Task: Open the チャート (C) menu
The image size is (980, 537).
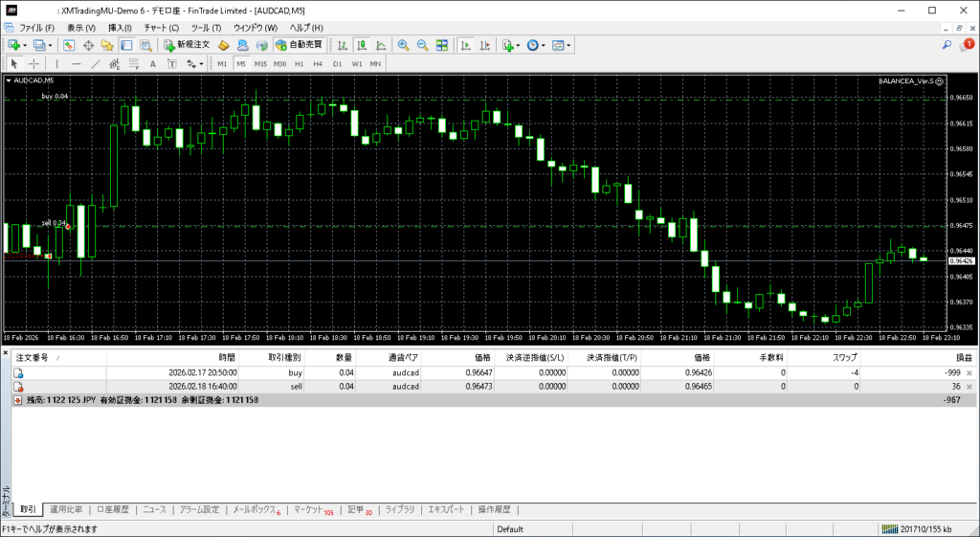Action: (x=161, y=28)
